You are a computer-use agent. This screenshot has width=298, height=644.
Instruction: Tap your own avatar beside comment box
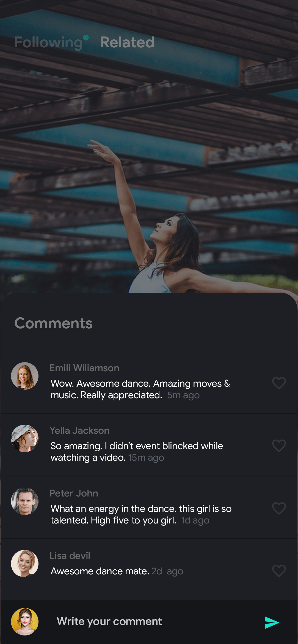(x=25, y=621)
